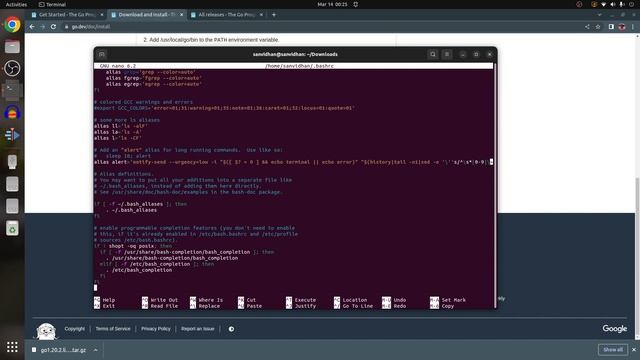Bookmark this page with the star

click(x=598, y=27)
